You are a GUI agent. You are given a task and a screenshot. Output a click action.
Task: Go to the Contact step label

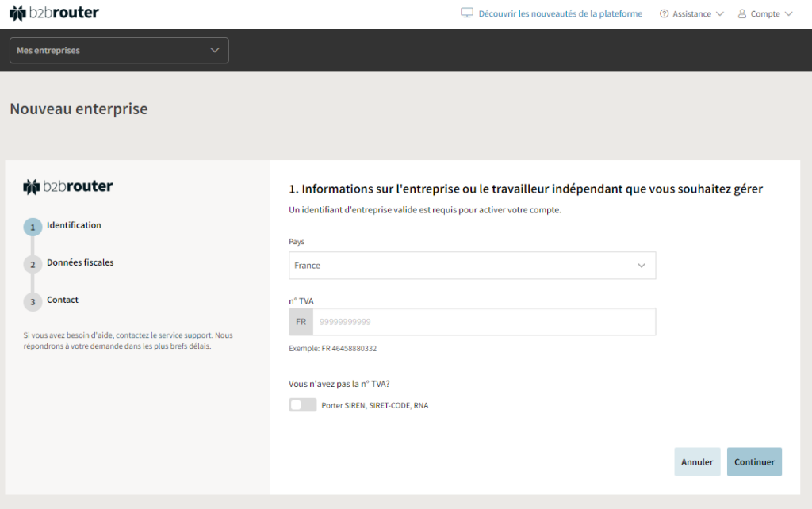[x=63, y=300]
